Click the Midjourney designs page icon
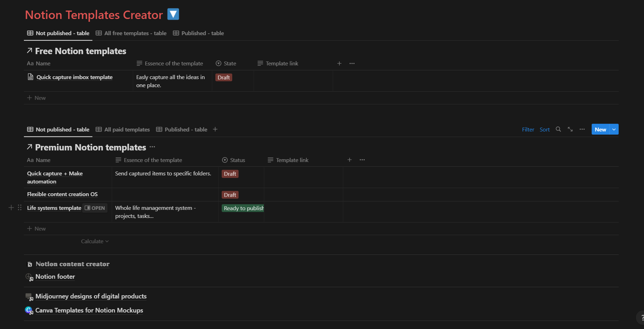 (x=30, y=297)
